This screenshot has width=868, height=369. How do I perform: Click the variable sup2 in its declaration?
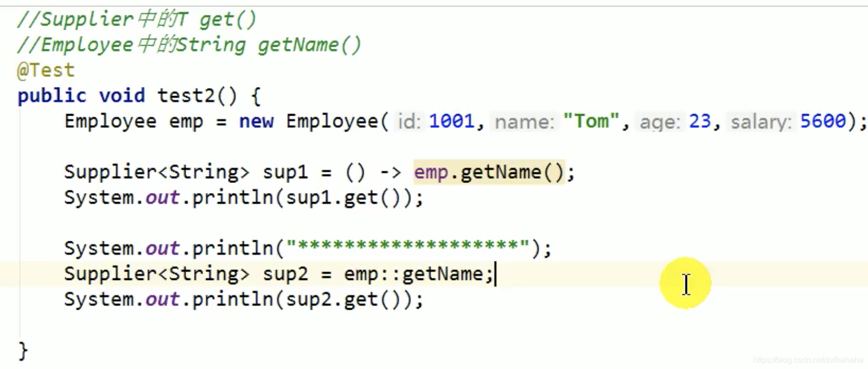pos(285,274)
